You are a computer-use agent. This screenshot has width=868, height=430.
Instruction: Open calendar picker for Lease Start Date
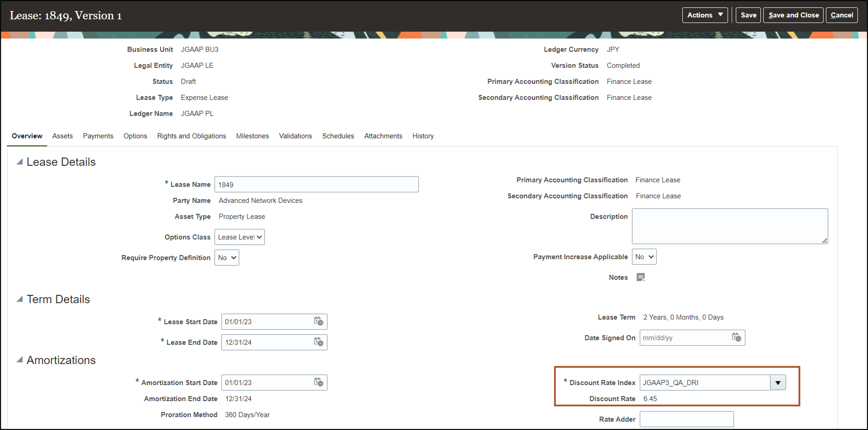pos(318,321)
